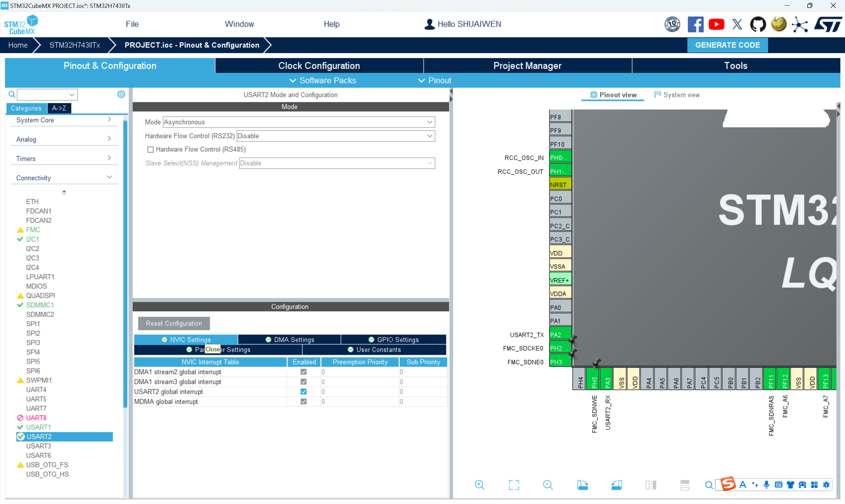The height and width of the screenshot is (504, 845).
Task: Expand the Timers category
Action: 64,159
